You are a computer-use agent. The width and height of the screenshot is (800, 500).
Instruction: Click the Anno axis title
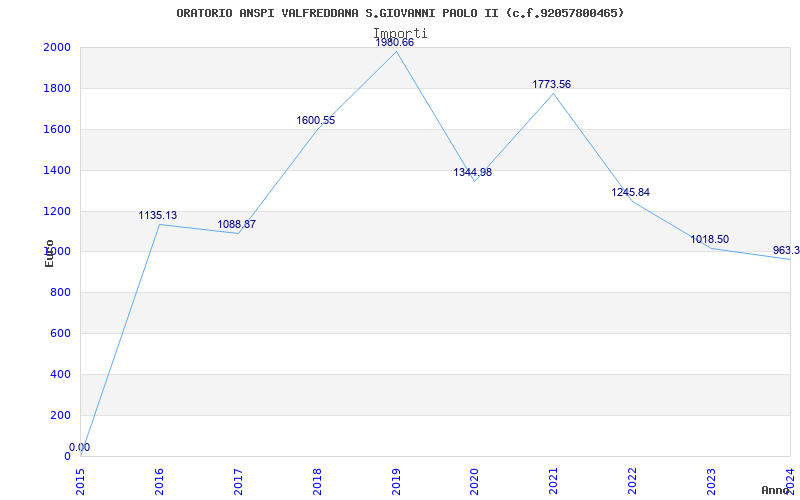point(776,490)
